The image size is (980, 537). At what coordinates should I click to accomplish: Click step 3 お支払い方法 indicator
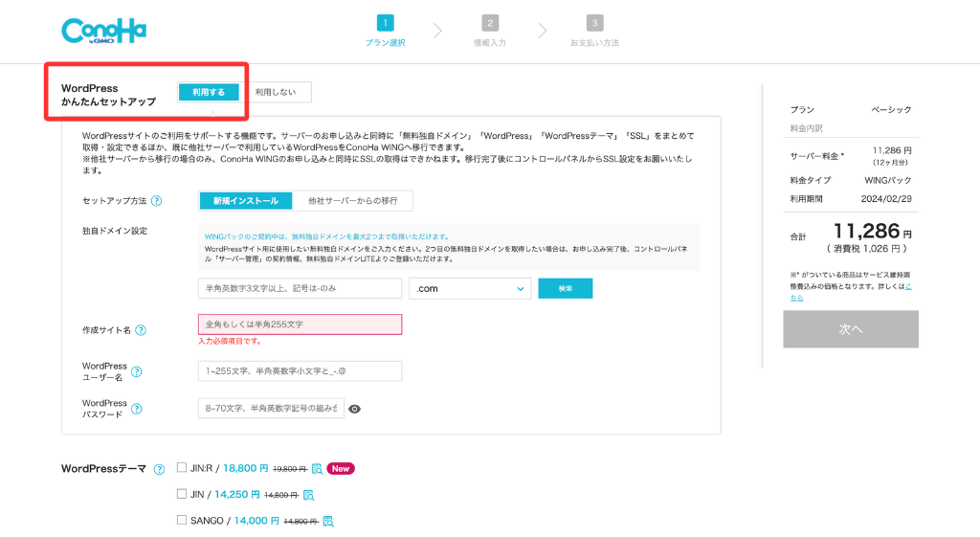coord(594,32)
